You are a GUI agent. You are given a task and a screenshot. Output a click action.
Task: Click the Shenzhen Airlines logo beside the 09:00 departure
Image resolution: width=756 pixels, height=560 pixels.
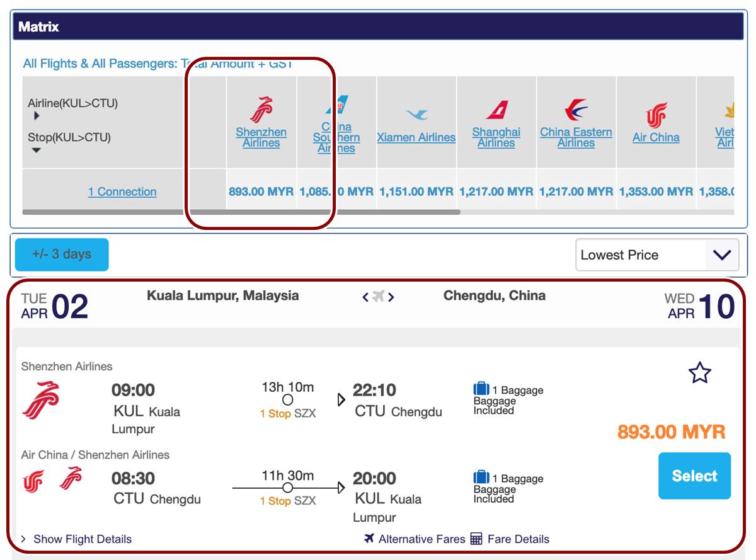click(x=41, y=400)
